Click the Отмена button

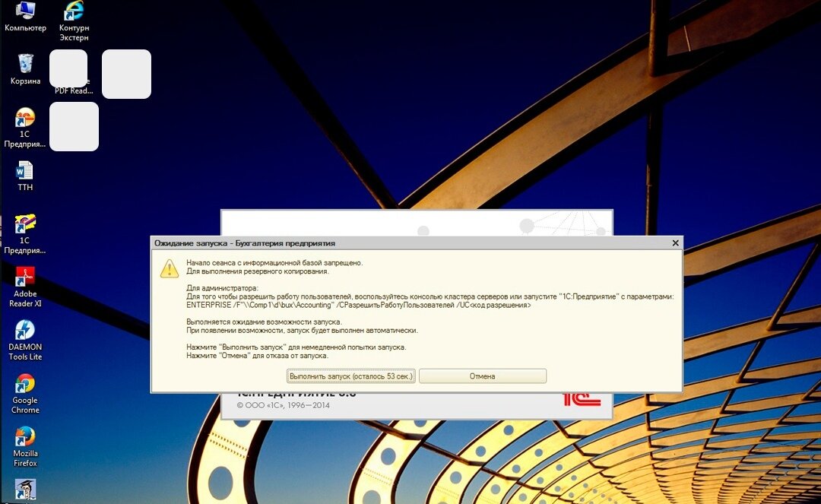tap(482, 376)
